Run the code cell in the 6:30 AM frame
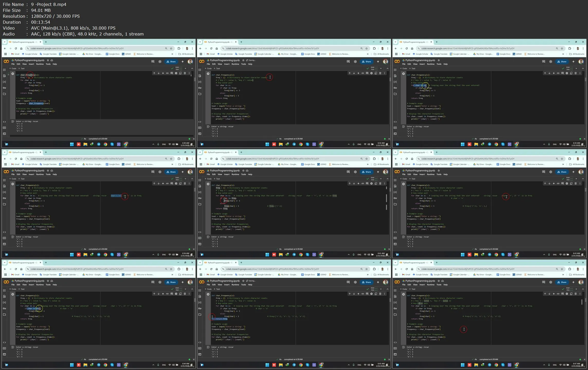The height and width of the screenshot is (370, 588). [13, 74]
